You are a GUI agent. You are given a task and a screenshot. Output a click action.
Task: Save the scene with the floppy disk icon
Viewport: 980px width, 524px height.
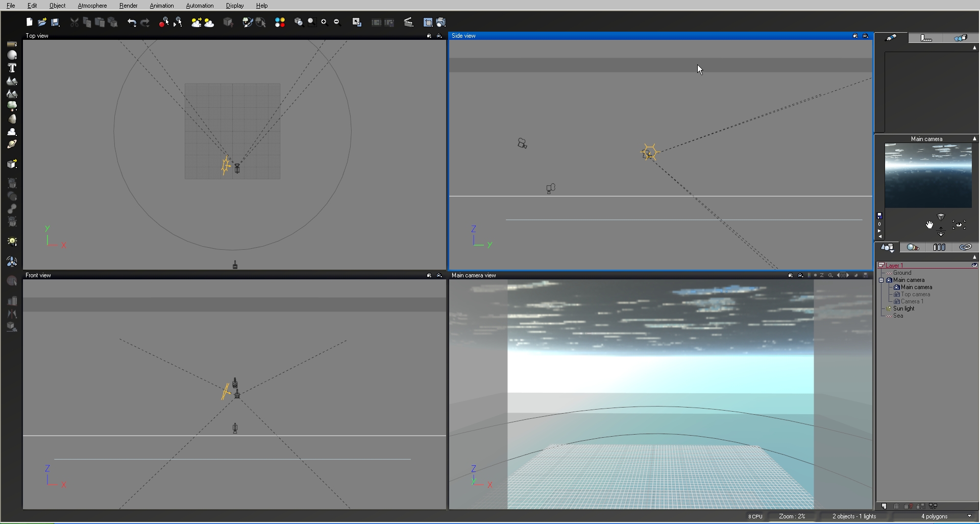click(55, 22)
